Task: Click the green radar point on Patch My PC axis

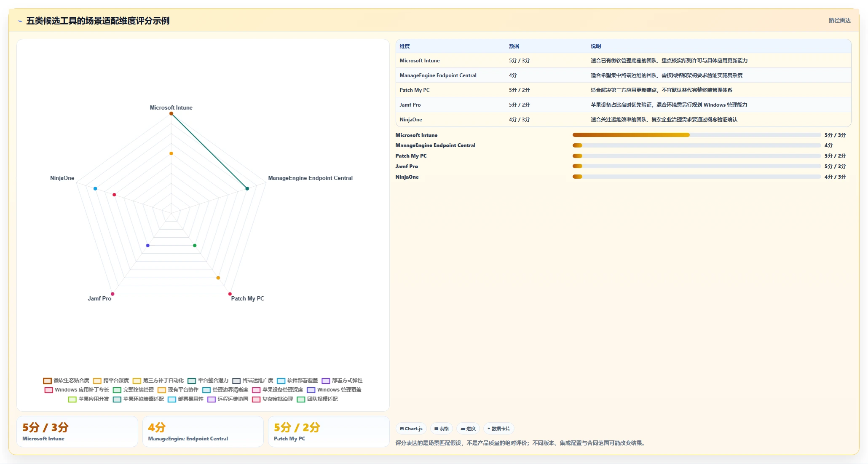Action: click(195, 245)
